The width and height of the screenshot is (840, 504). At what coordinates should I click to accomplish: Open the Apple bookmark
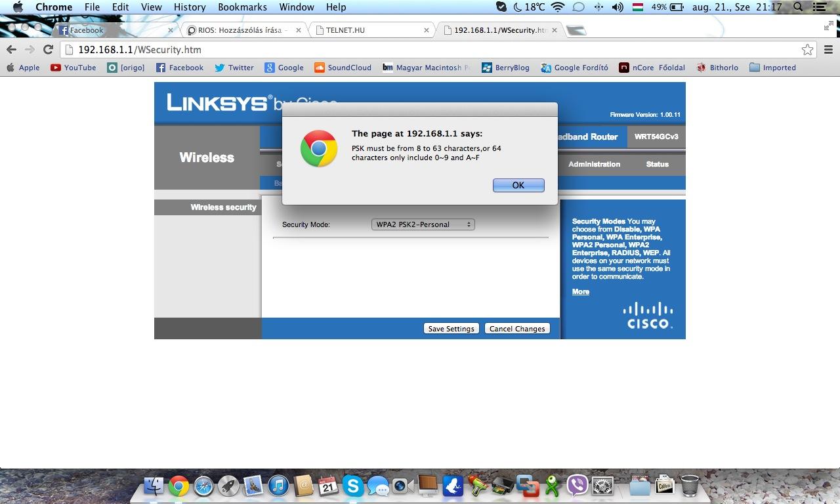pos(23,68)
